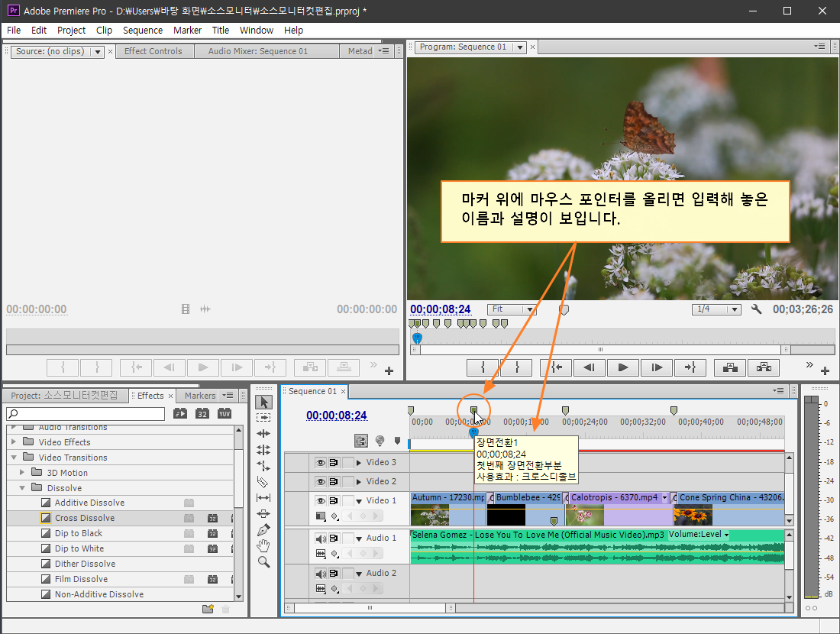Step forward one frame in Program monitor

(656, 367)
